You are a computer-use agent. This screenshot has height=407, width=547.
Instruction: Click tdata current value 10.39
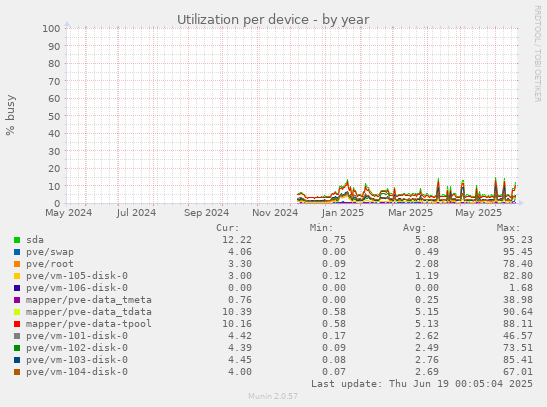pyautogui.click(x=237, y=312)
